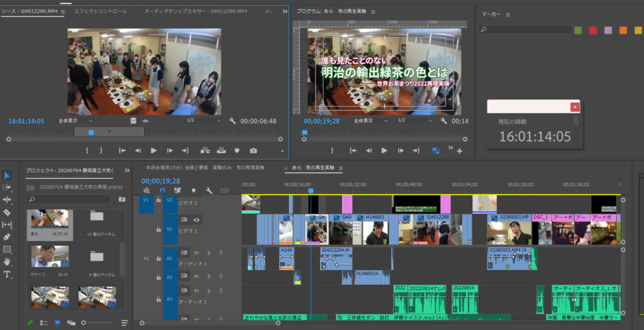Open Source monitor 1/2 resolution dropdown
644x330 pixels.
204,120
